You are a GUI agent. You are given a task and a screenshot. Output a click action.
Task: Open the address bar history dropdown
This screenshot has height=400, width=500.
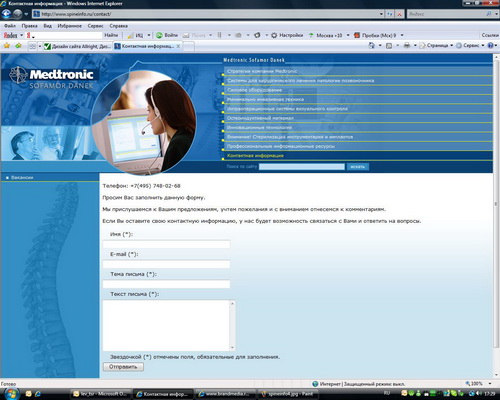(x=381, y=14)
